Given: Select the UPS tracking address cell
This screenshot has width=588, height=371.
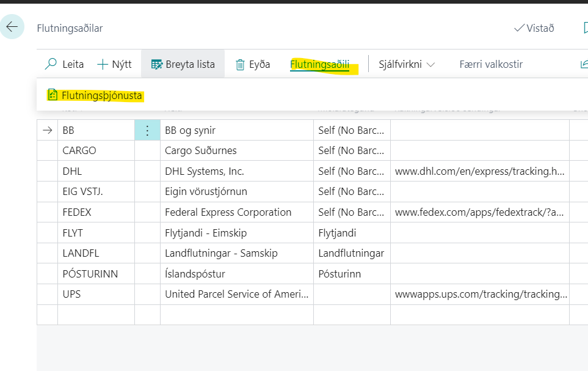Looking at the screenshot, I should coord(479,294).
